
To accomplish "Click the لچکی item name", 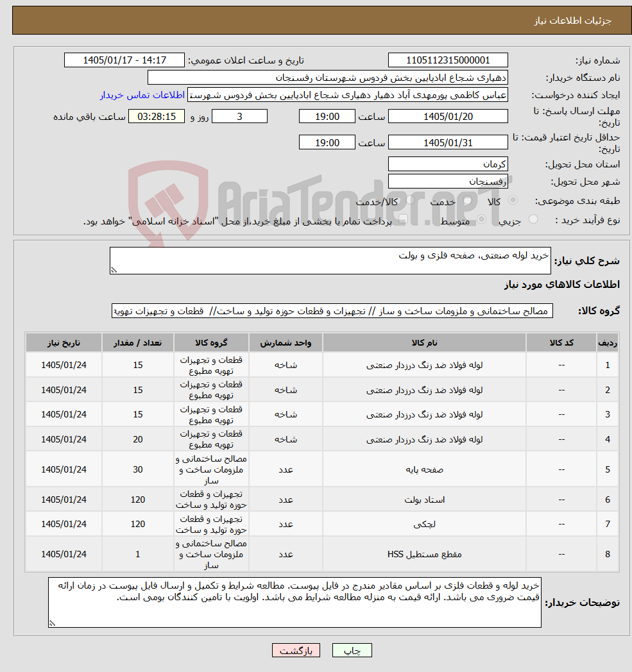I will (424, 524).
